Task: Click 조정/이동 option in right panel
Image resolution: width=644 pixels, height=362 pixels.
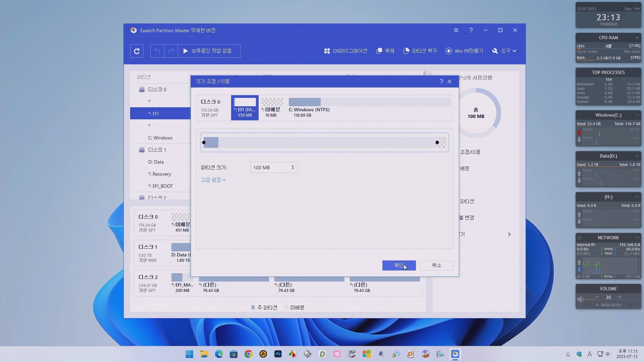Action: pyautogui.click(x=470, y=152)
